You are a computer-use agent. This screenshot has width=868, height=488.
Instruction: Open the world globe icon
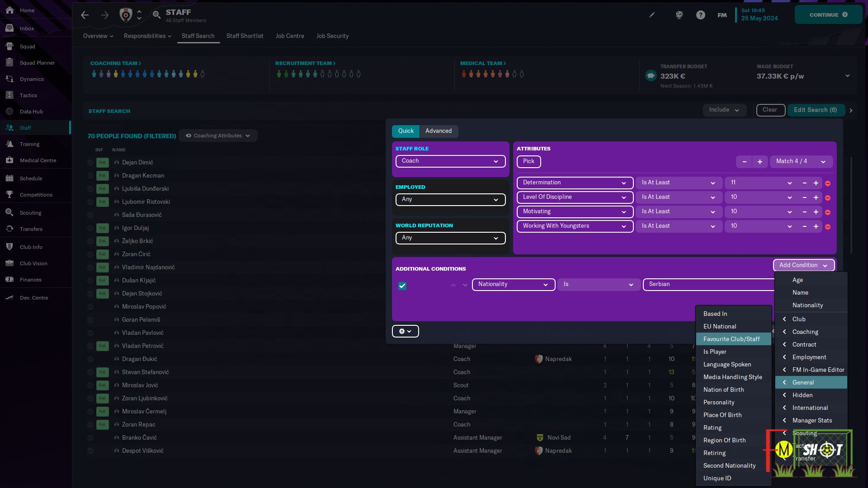pos(679,15)
